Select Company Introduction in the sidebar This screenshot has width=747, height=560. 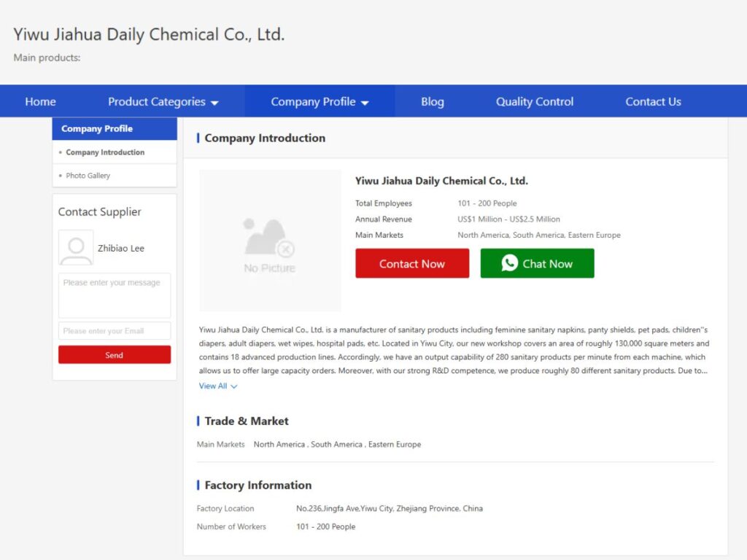(105, 152)
